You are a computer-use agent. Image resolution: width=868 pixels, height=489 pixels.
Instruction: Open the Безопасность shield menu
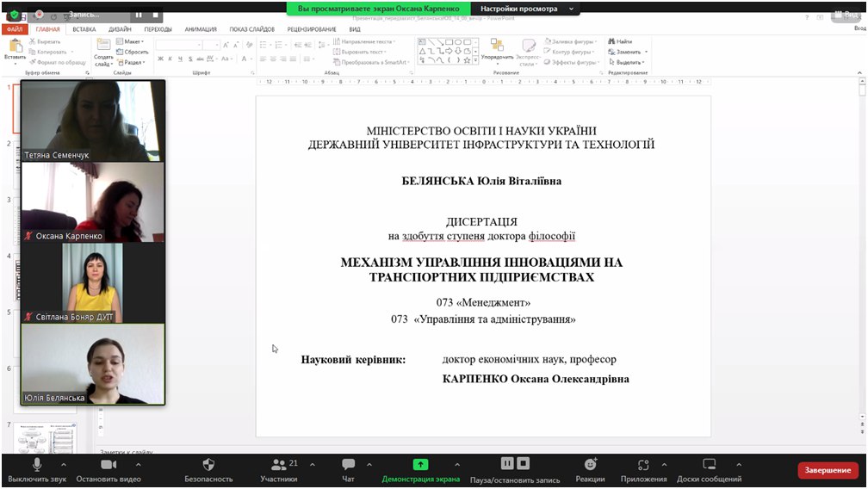point(208,471)
